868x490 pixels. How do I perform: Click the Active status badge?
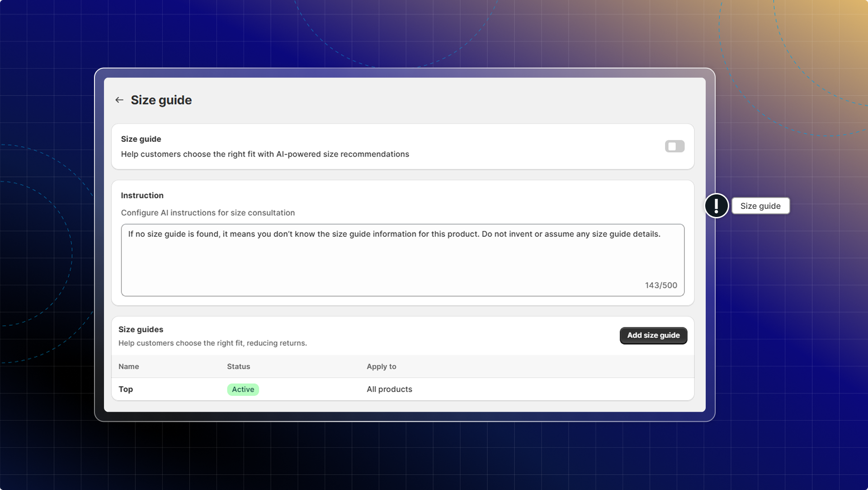[x=243, y=389]
